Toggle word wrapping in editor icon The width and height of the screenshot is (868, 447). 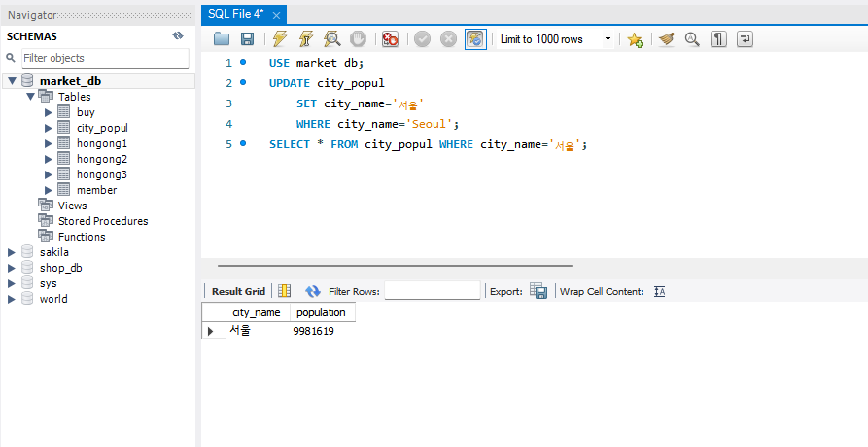(x=745, y=39)
